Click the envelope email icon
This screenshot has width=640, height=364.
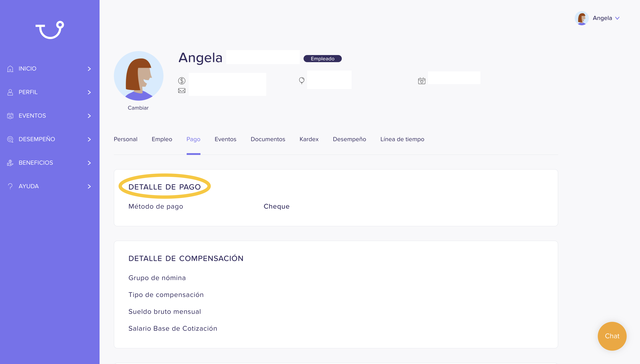click(182, 91)
